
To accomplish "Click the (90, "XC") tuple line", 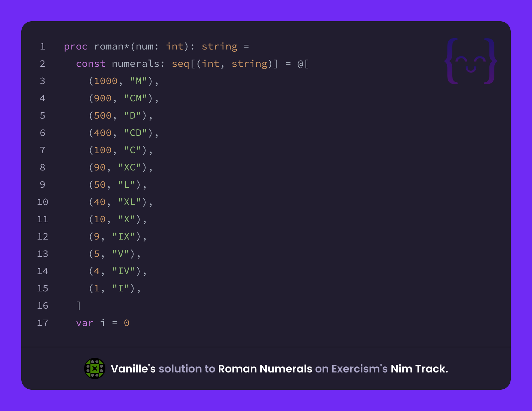I will (121, 167).
